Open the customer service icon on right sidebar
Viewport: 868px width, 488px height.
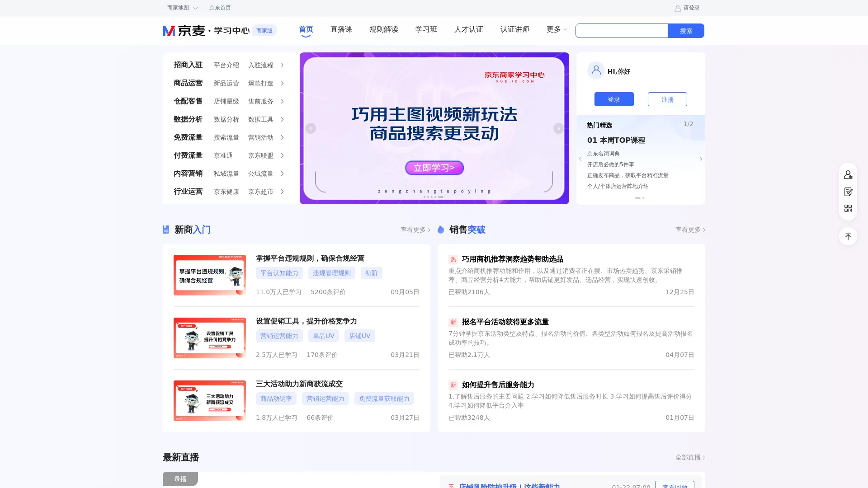pyautogui.click(x=849, y=174)
